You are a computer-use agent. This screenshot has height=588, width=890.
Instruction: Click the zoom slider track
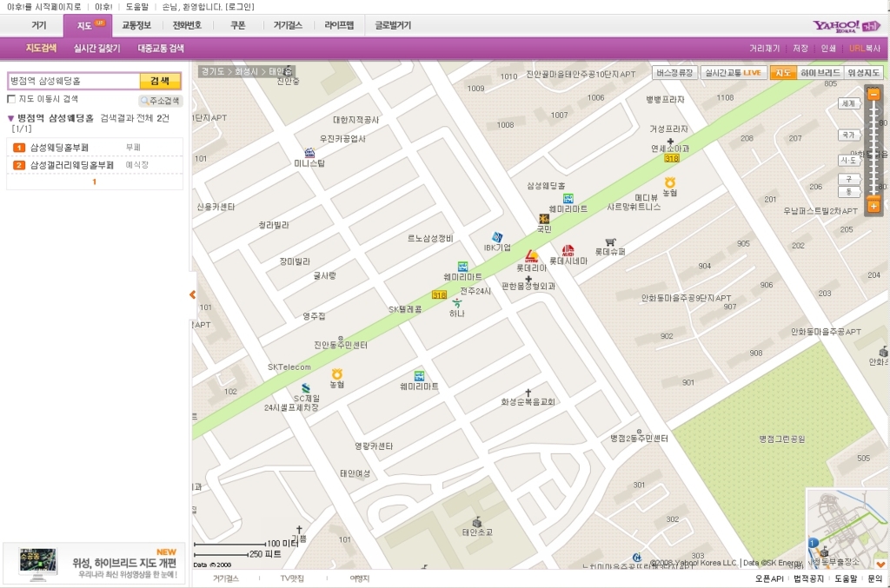click(x=873, y=149)
